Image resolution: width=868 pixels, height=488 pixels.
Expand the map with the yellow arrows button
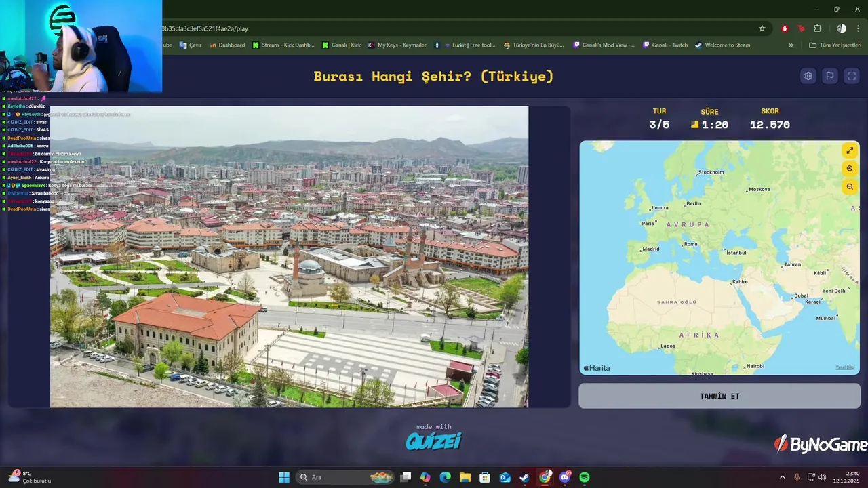(850, 150)
